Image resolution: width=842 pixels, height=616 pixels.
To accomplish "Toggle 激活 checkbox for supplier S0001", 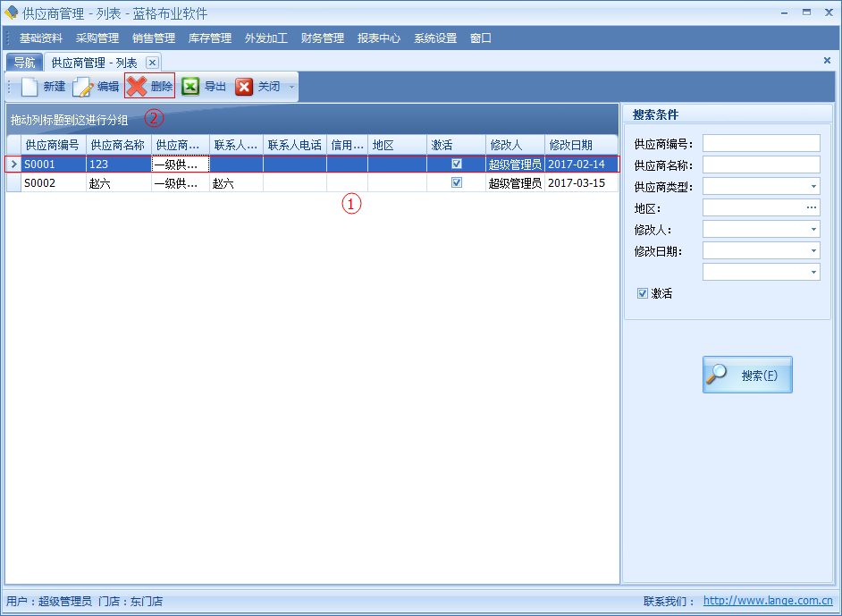I will point(457,164).
